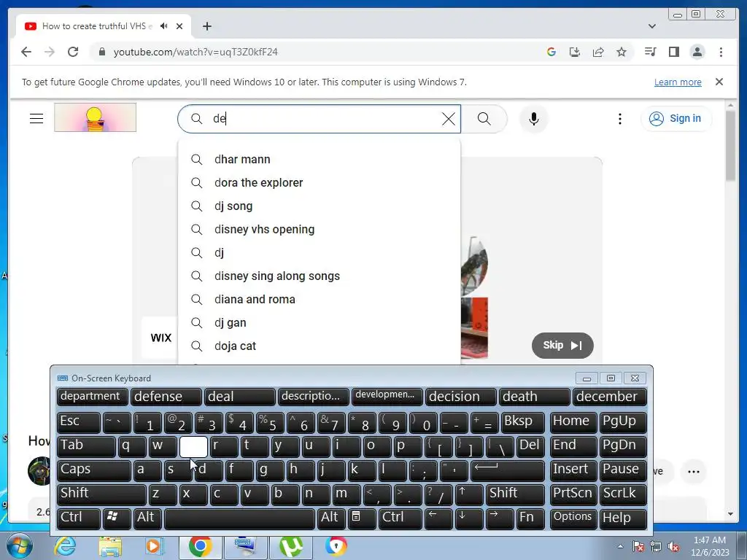Start voice search with microphone
747x560 pixels.
point(533,119)
